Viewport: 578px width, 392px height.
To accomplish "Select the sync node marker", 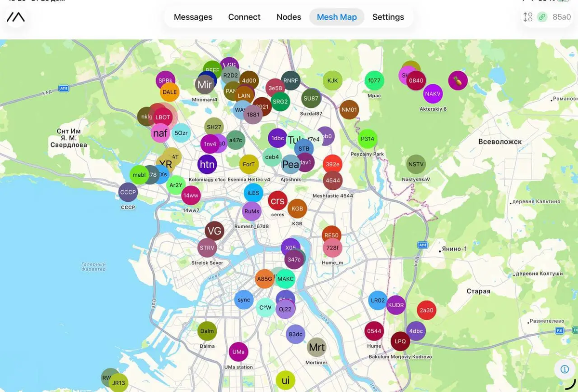I will click(244, 300).
